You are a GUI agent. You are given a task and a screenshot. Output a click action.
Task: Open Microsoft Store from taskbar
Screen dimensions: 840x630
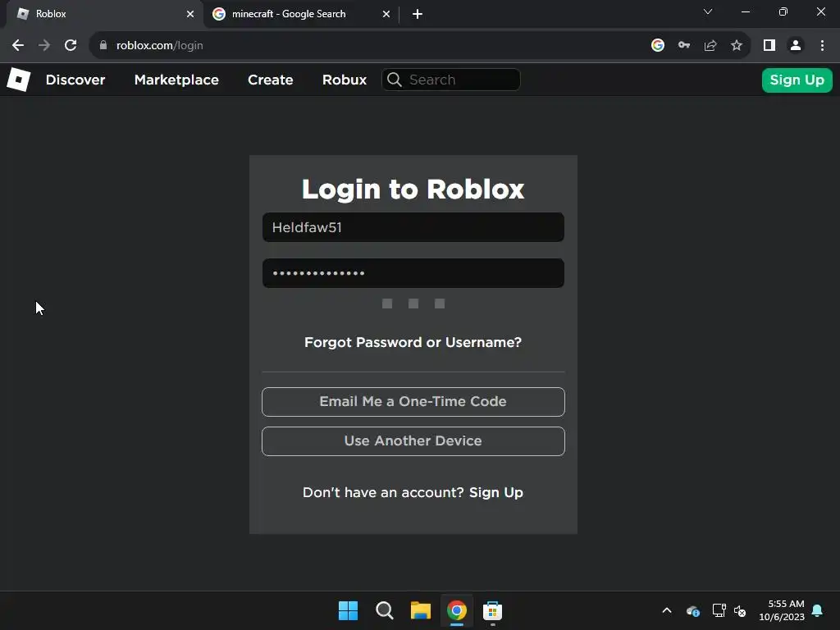point(492,610)
